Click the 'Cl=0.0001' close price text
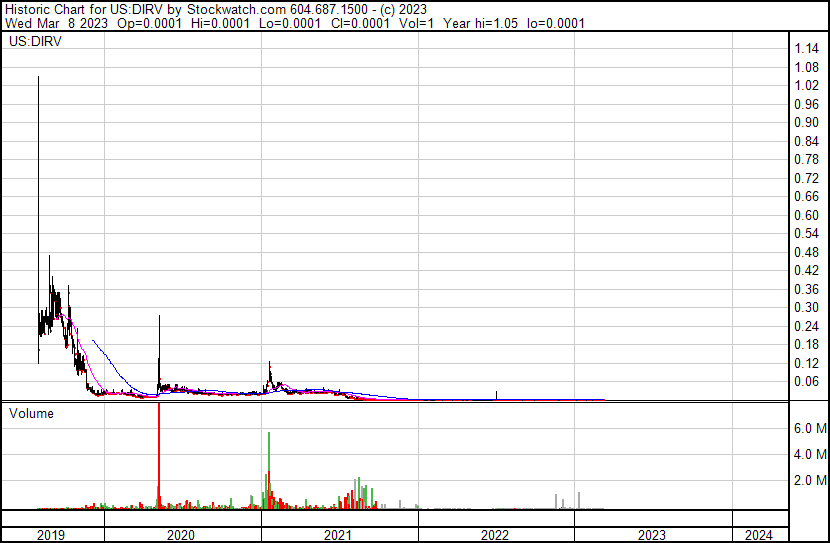This screenshot has height=543, width=830. (x=360, y=23)
